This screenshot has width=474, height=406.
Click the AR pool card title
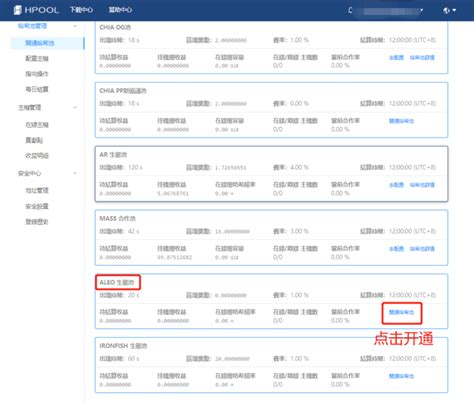(x=113, y=155)
